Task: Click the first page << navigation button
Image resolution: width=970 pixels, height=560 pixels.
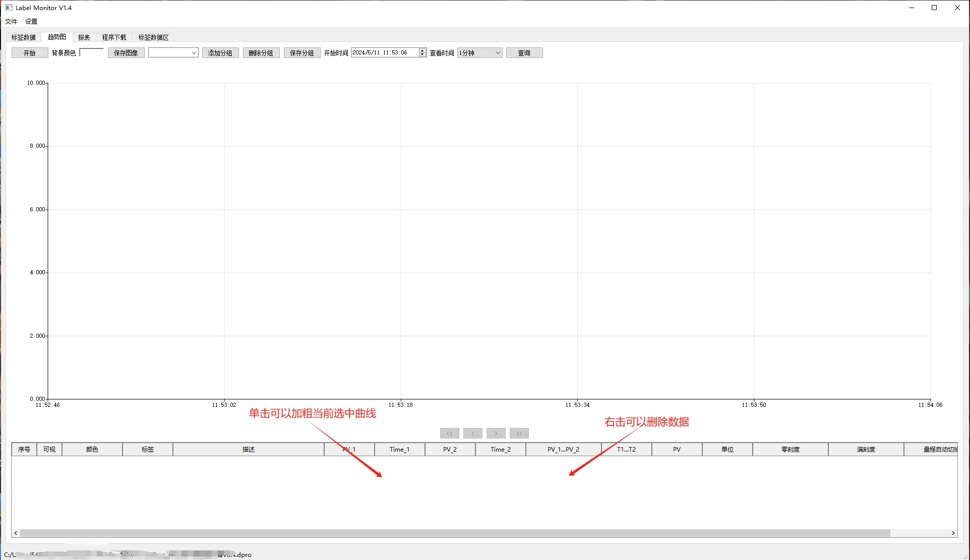Action: 449,433
